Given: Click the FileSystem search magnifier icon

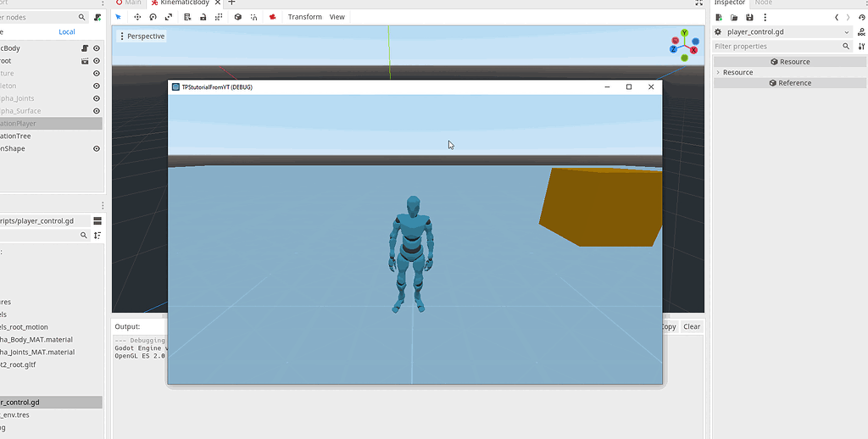Looking at the screenshot, I should click(84, 236).
